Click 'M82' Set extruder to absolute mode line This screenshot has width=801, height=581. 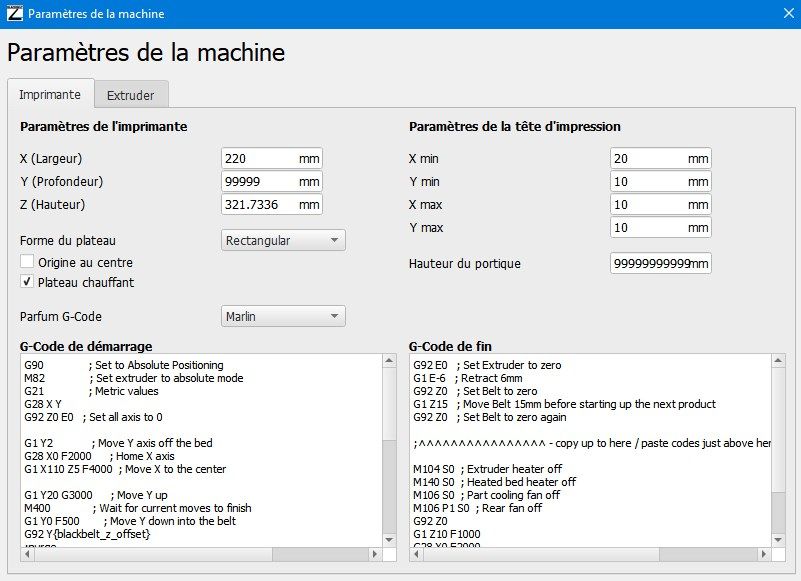point(134,379)
